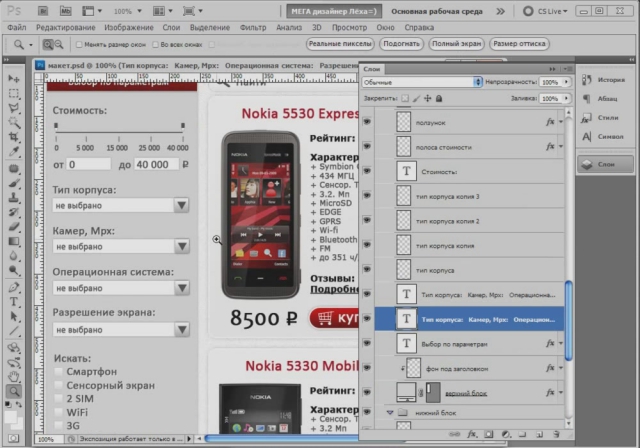Click the Размер оттиска button
Screen dimensions: 640x448
point(519,44)
